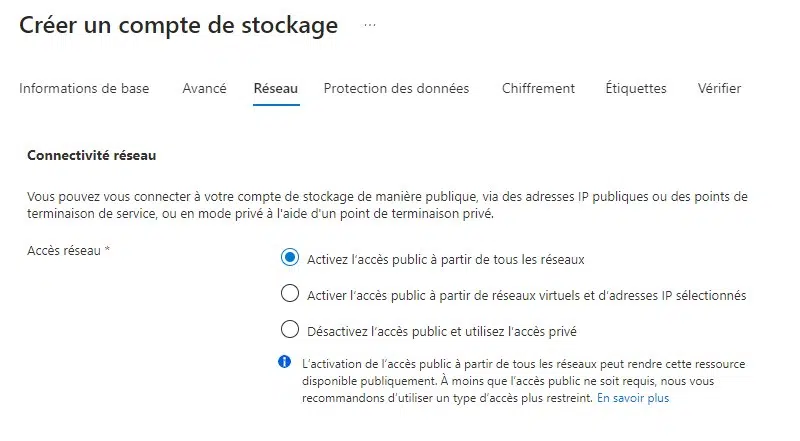
Task: Open the ellipsis menu beside the page title
Action: click(x=370, y=26)
